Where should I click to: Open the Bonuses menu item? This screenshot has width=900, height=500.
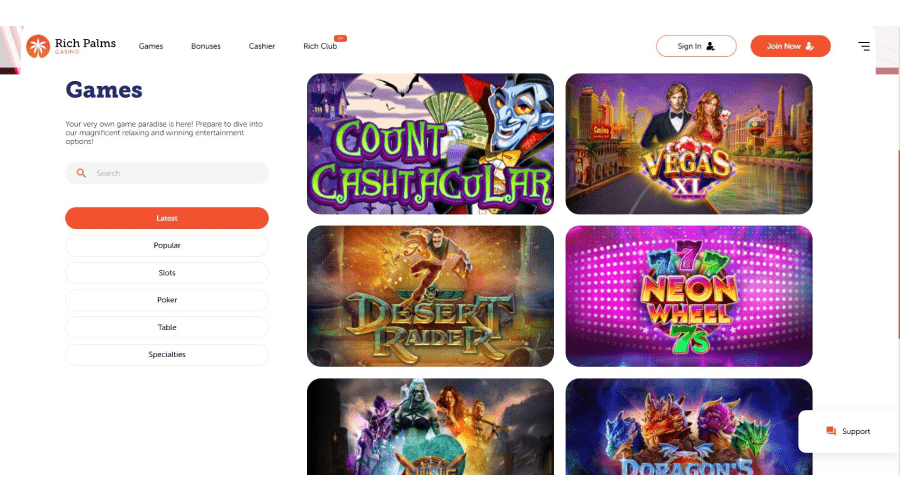click(206, 46)
